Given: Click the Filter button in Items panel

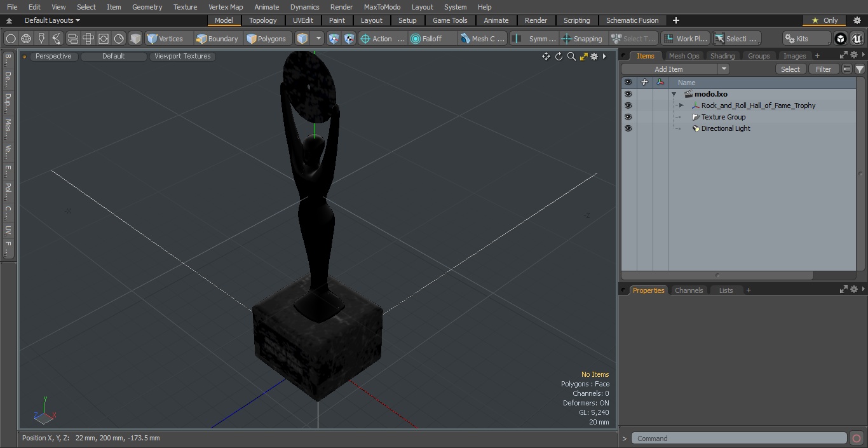Looking at the screenshot, I should coord(824,69).
